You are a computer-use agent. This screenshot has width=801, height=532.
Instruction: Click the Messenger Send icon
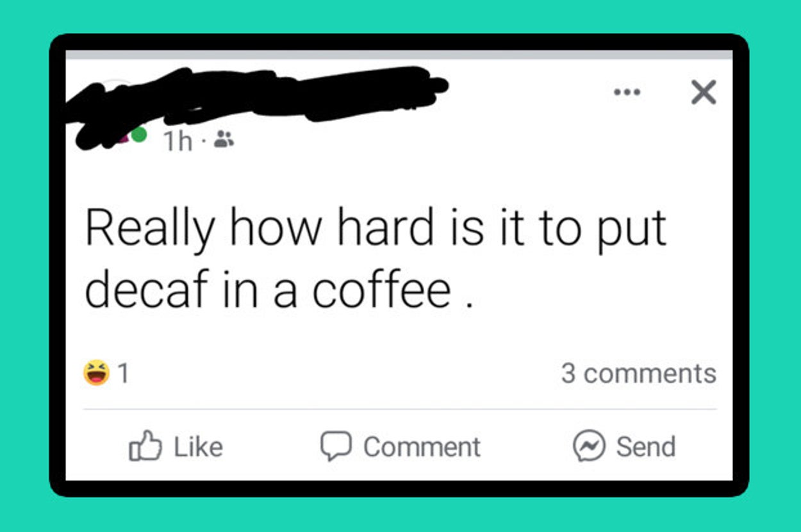tap(589, 447)
